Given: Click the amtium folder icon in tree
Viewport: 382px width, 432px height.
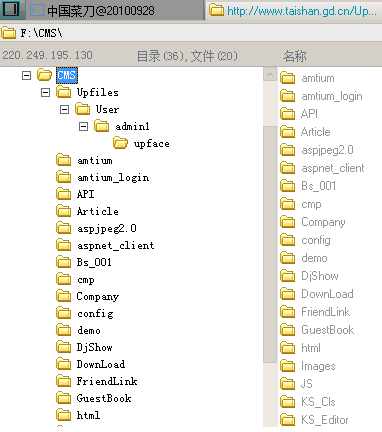Looking at the screenshot, I should [x=63, y=160].
